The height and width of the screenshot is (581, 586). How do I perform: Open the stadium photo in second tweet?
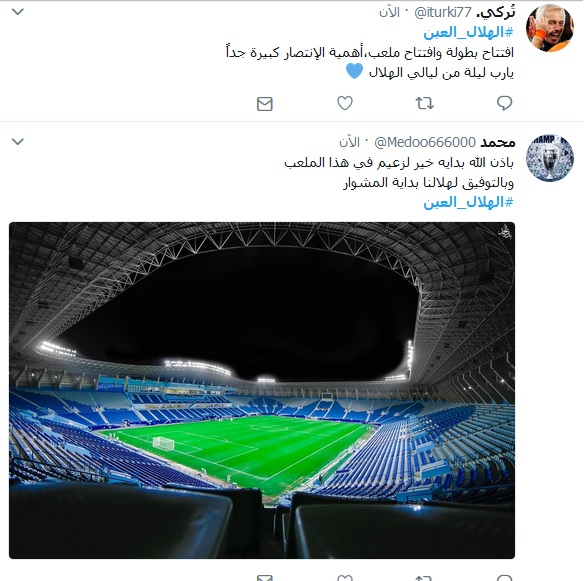click(x=262, y=390)
